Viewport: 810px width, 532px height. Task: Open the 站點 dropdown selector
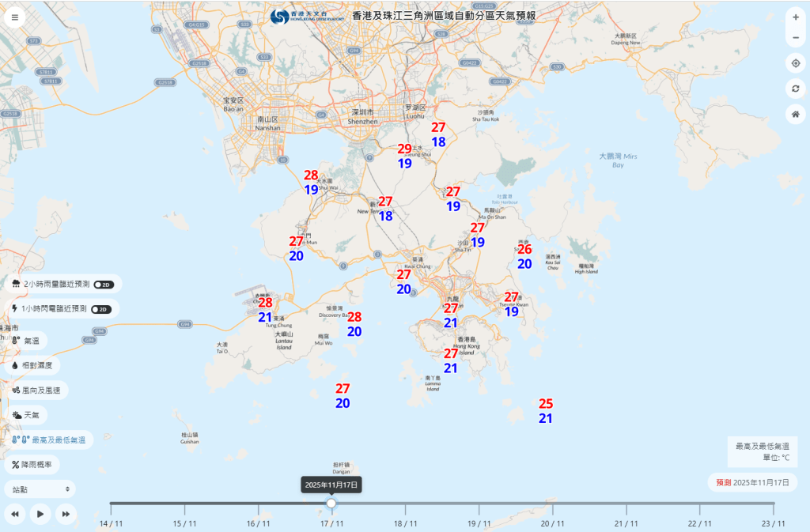tap(40, 489)
